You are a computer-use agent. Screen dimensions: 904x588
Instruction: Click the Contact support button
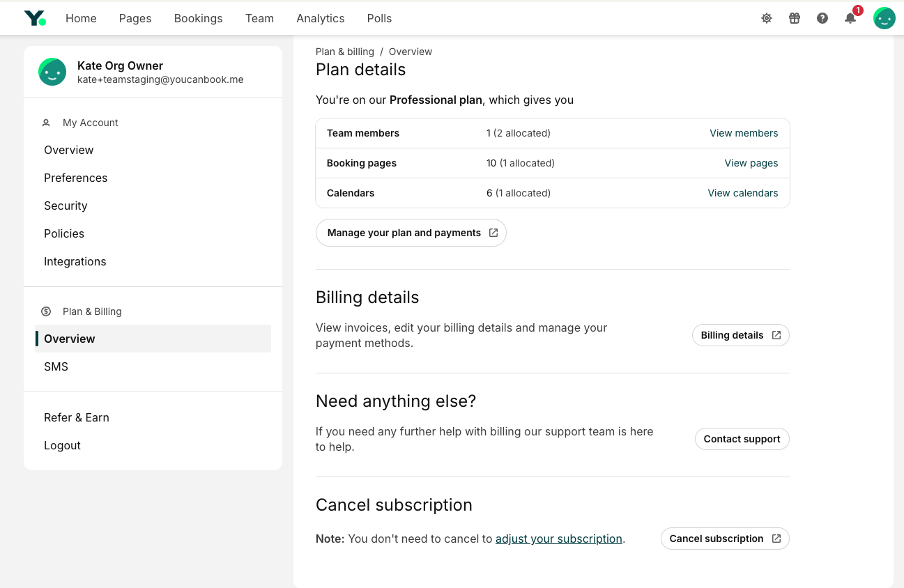pos(742,439)
